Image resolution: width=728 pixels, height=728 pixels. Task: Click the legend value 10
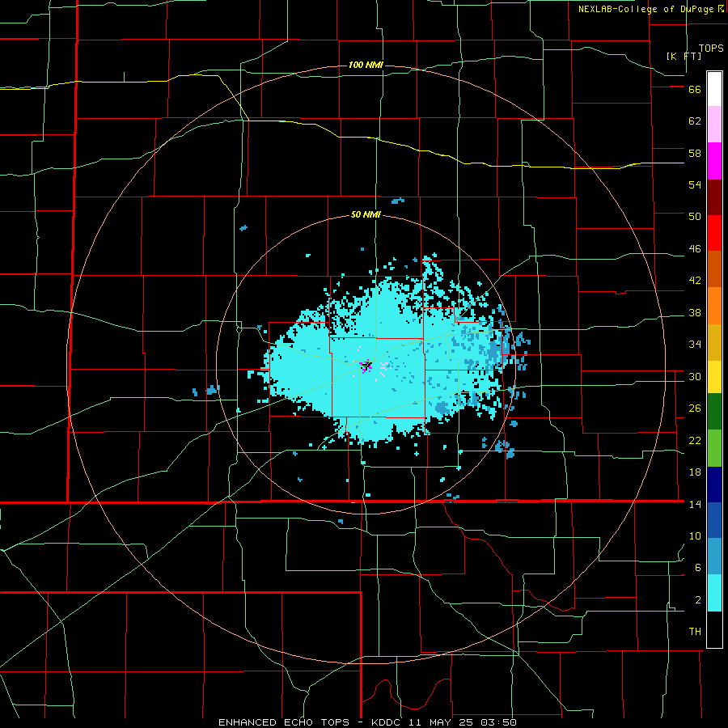click(695, 536)
